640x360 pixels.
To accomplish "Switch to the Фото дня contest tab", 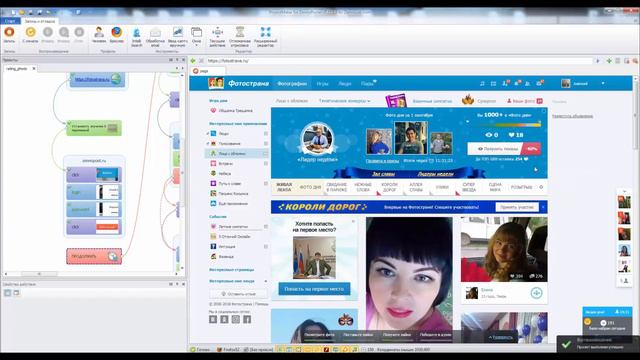I will tap(310, 187).
